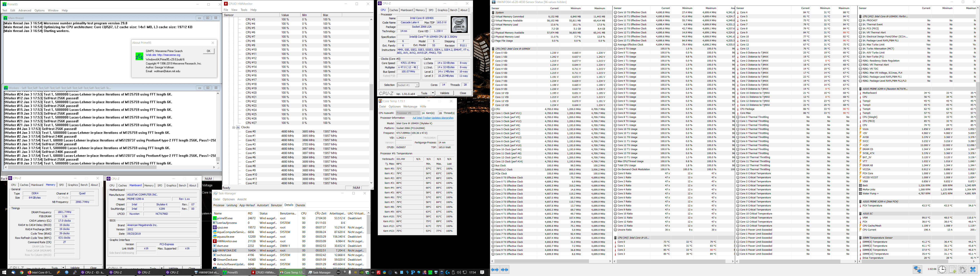
Task: Click Auf Intel-Treiber-Updates überprüfen link
Action: click(x=433, y=118)
